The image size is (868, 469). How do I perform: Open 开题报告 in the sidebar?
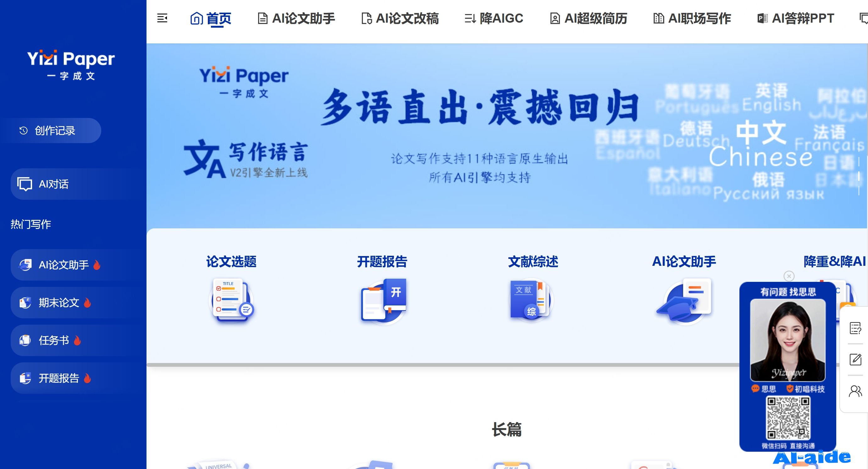78,378
